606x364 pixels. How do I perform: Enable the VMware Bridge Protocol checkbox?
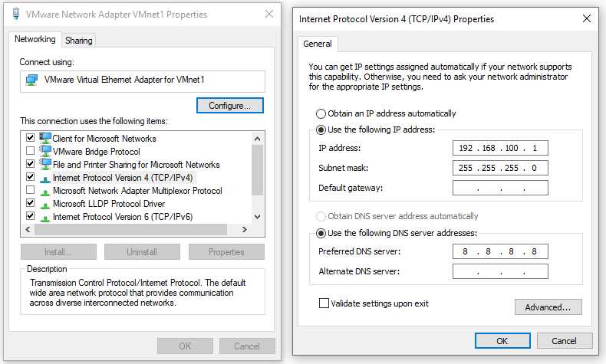[x=30, y=150]
